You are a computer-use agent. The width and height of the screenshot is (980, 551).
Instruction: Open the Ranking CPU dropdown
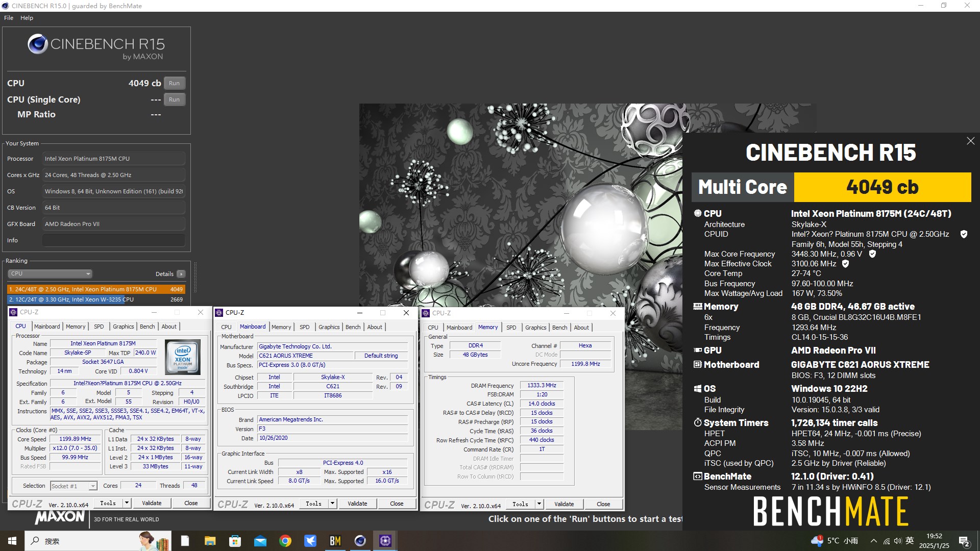pyautogui.click(x=50, y=274)
